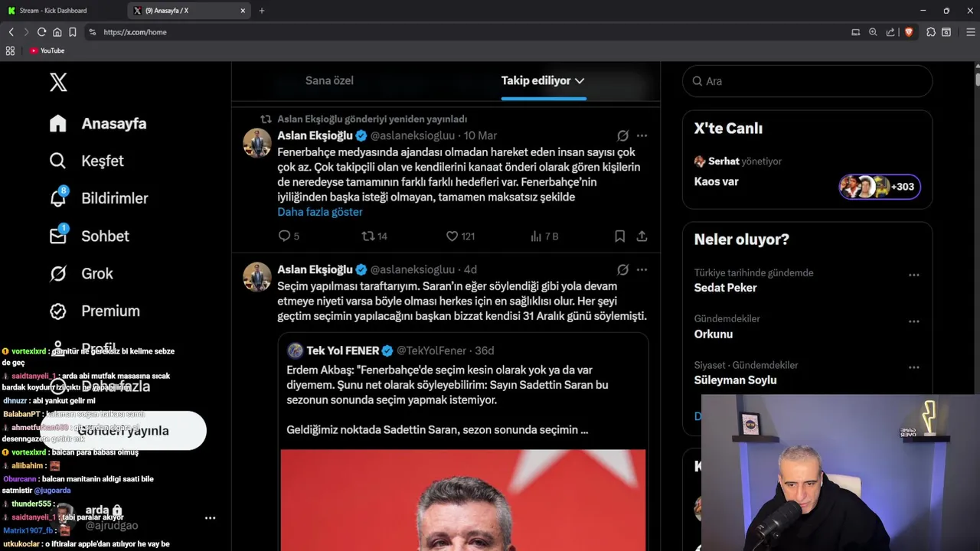The height and width of the screenshot is (551, 980).
Task: Click page scrollbar thumb
Action: 977,78
